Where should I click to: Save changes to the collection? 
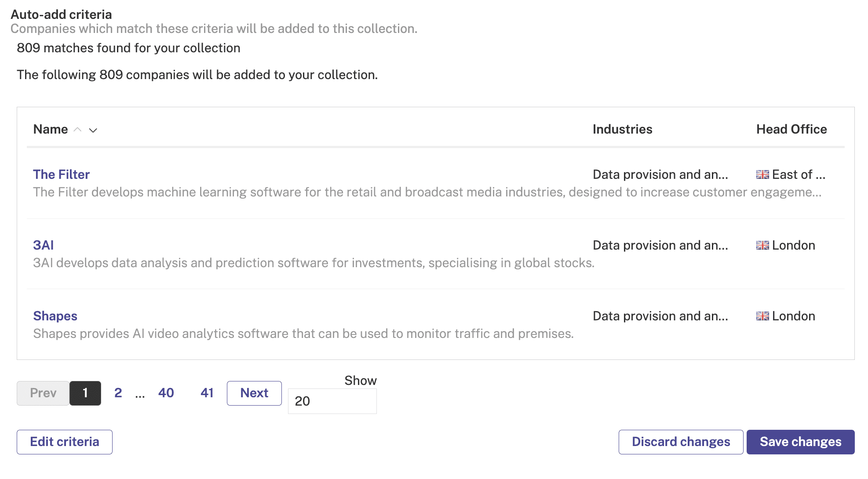tap(800, 442)
